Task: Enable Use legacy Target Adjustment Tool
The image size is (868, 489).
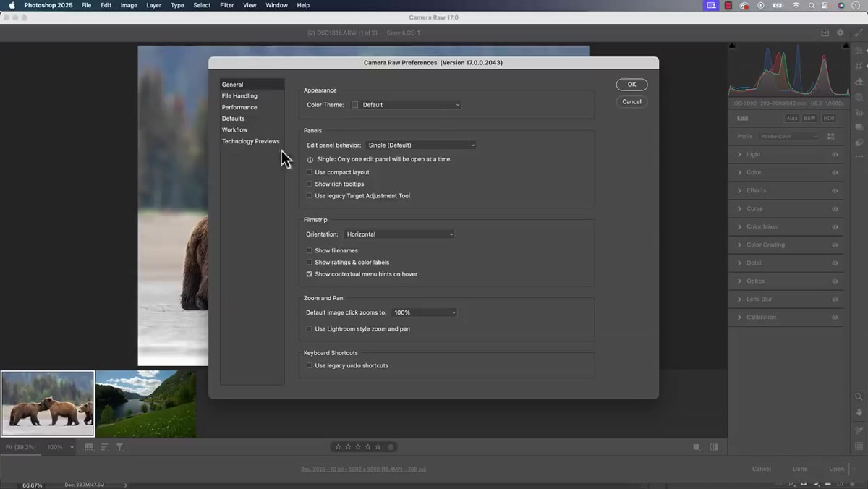Action: (310, 195)
